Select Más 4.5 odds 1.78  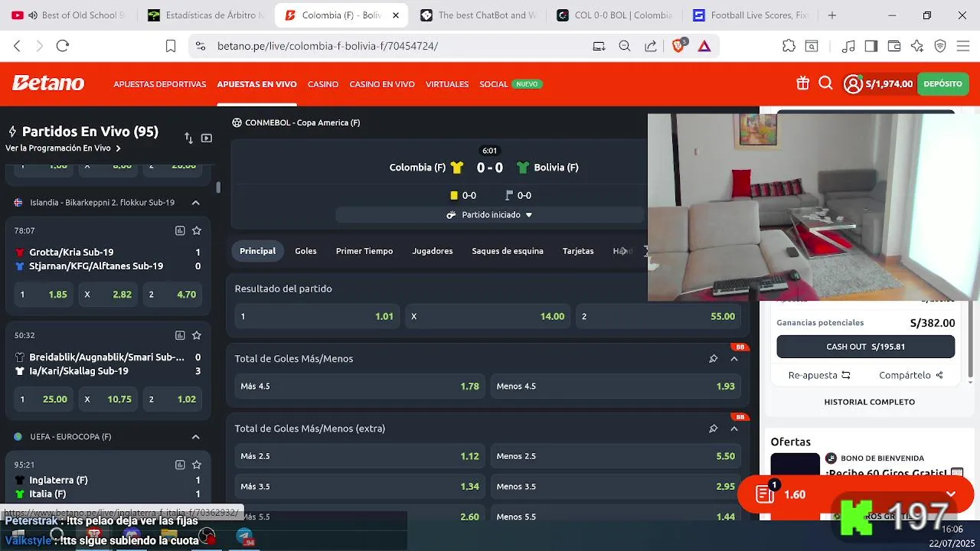click(x=360, y=386)
